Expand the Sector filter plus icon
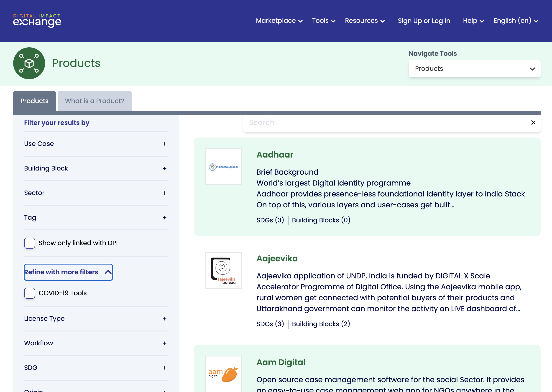 pyautogui.click(x=165, y=193)
